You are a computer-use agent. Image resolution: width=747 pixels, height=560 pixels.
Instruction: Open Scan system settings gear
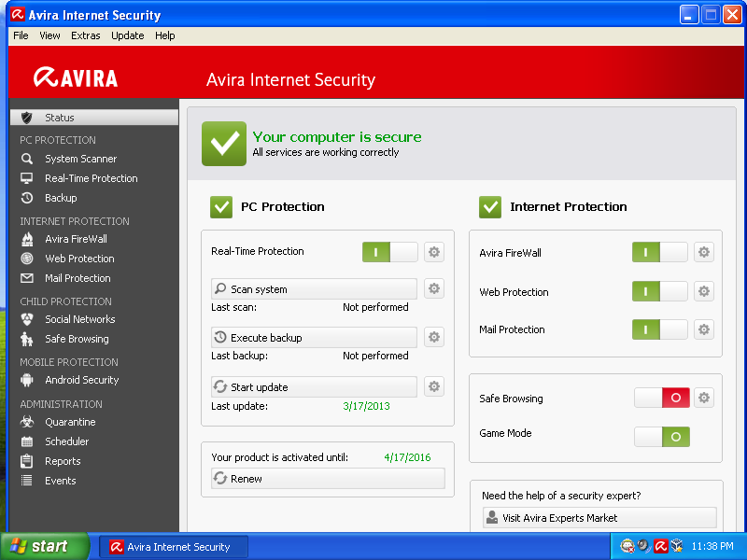point(433,288)
